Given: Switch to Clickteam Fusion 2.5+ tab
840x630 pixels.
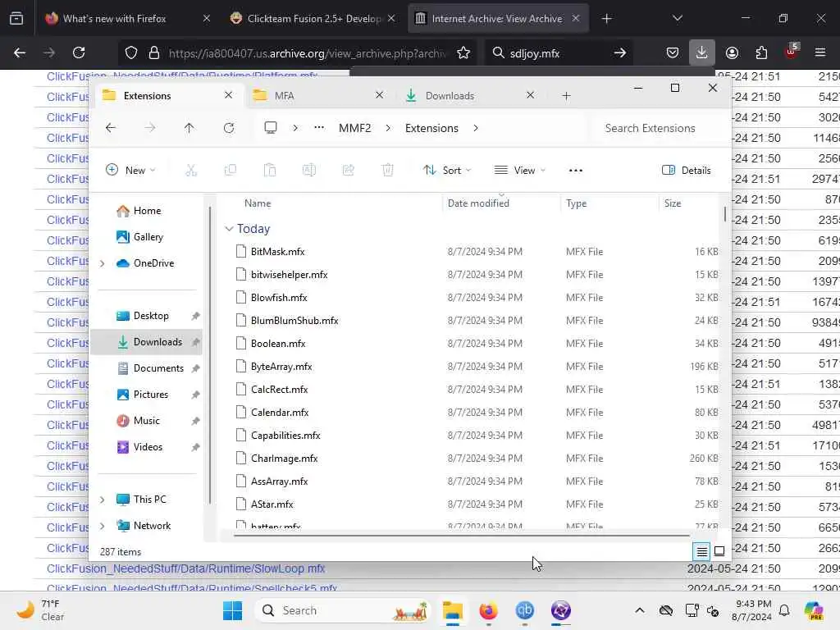Looking at the screenshot, I should pyautogui.click(x=313, y=18).
